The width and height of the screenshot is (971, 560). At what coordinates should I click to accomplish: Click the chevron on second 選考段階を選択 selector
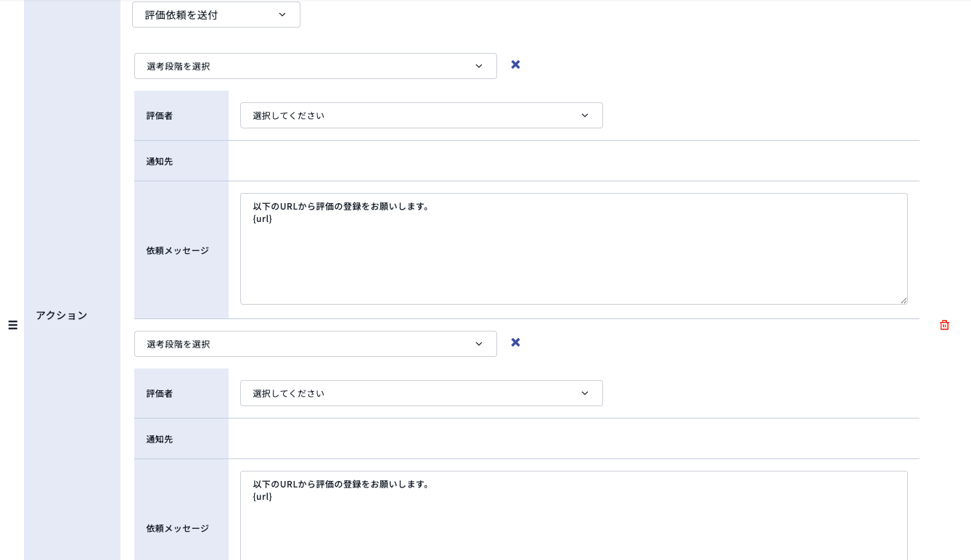479,343
